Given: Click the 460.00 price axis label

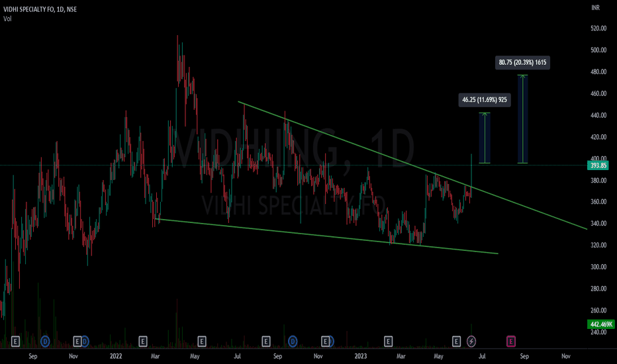Looking at the screenshot, I should 598,94.
